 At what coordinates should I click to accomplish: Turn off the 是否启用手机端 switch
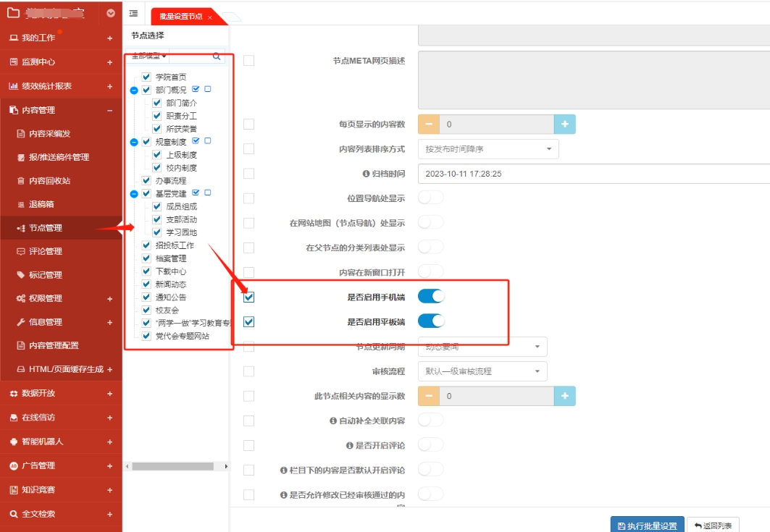[x=431, y=297]
